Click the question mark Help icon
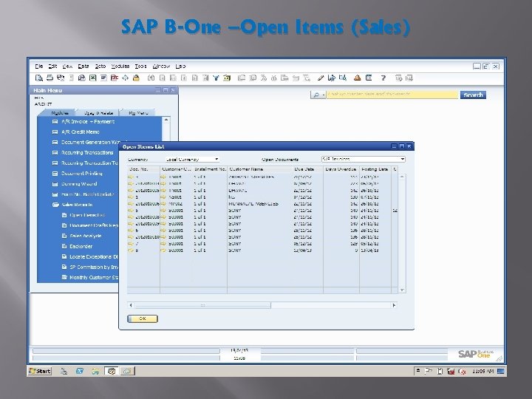 [x=383, y=78]
